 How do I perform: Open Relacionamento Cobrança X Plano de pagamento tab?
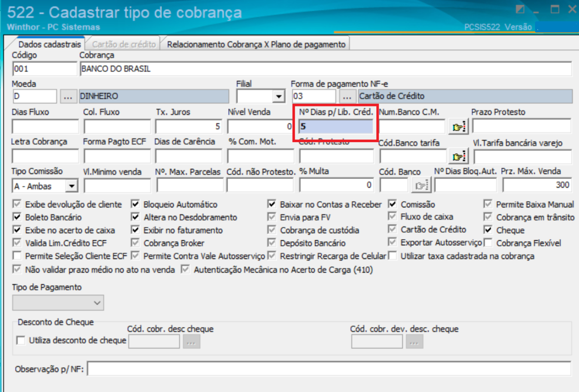[256, 44]
